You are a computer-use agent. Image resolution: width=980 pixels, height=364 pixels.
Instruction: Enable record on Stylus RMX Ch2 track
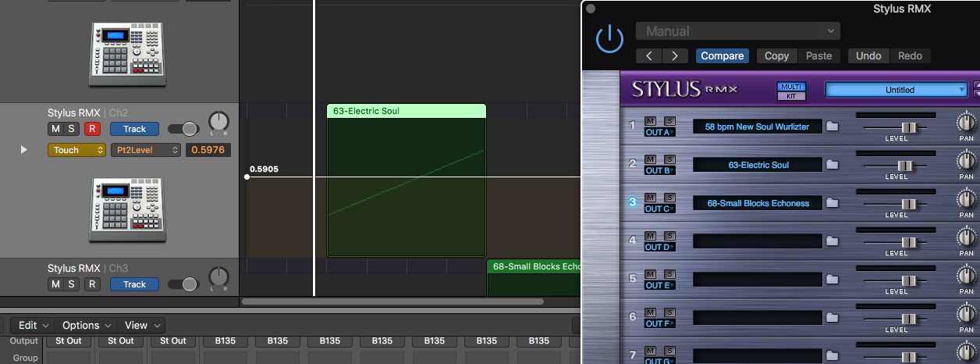(93, 129)
